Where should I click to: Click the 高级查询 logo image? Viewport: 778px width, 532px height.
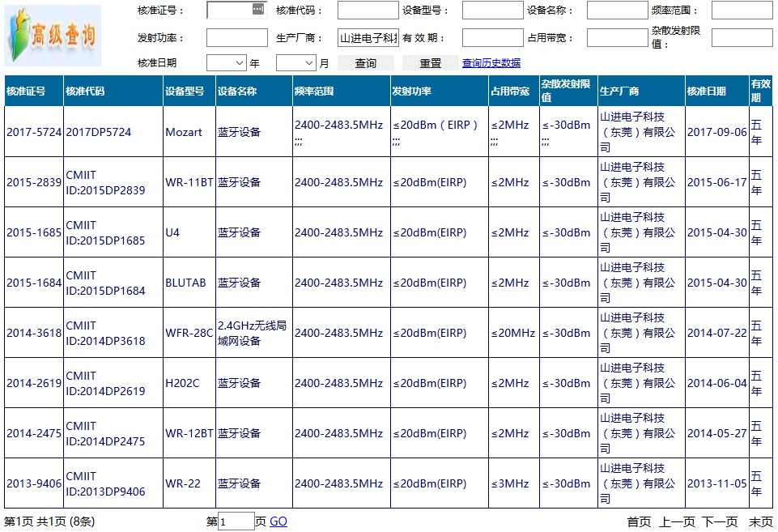[x=53, y=36]
